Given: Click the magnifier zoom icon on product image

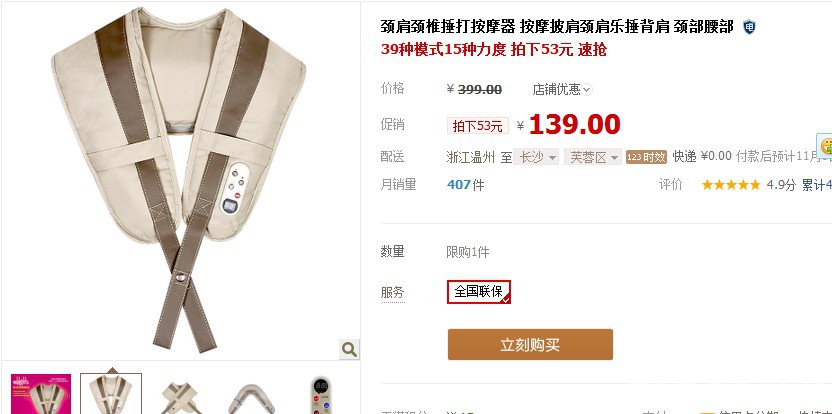Looking at the screenshot, I should tap(349, 349).
